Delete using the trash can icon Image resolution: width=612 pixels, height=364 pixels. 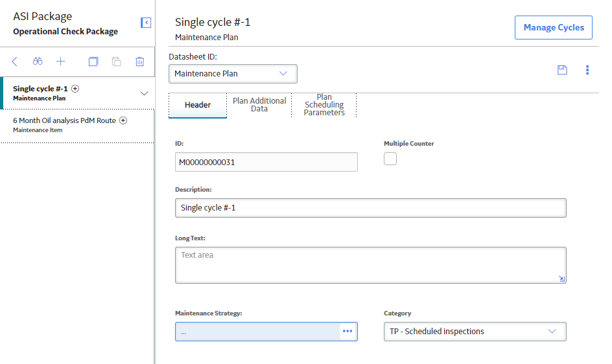[x=140, y=62]
